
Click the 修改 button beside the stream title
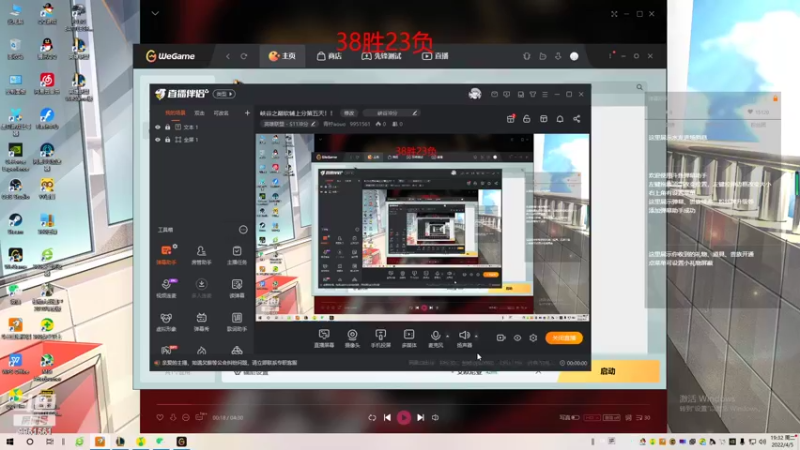pos(349,113)
